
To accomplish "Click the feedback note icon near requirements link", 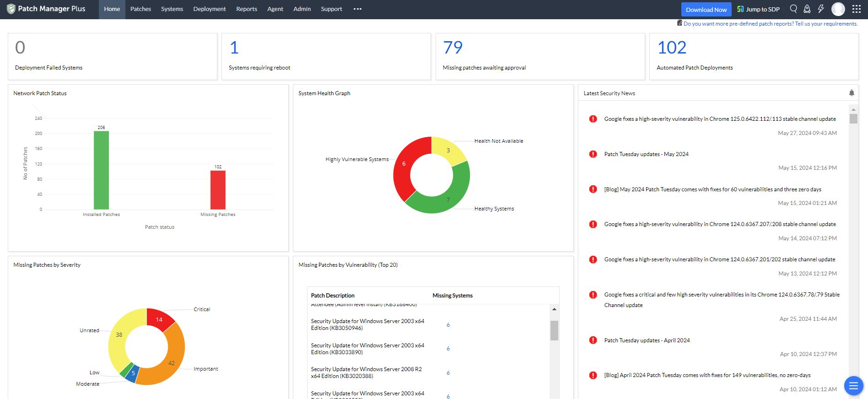I will 680,23.
